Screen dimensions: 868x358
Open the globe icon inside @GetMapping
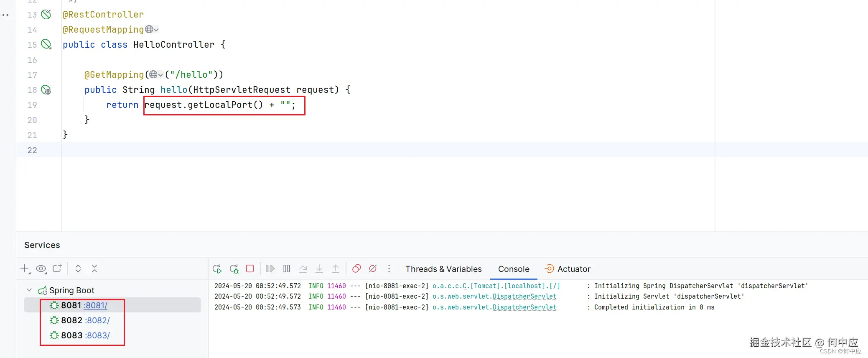153,74
